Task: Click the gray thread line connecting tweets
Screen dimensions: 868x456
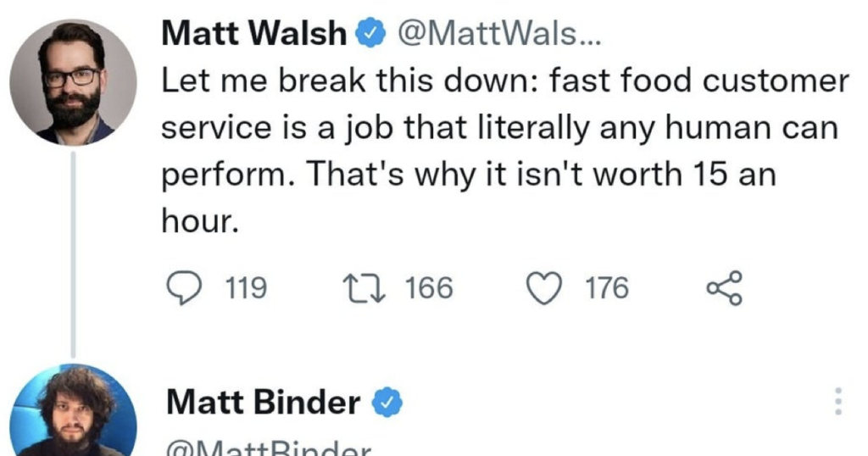Action: click(74, 254)
